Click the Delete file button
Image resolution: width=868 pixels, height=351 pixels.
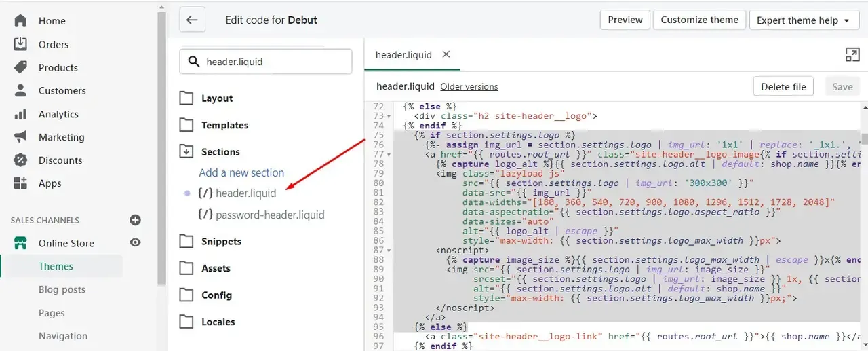pos(783,87)
